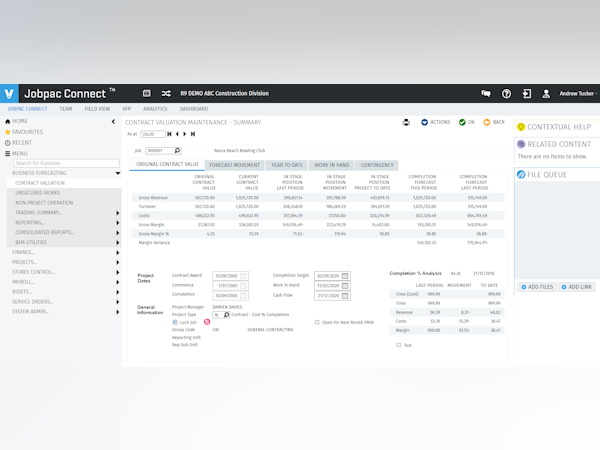Click the File Queue icon
Image resolution: width=600 pixels, height=450 pixels.
pyautogui.click(x=521, y=174)
